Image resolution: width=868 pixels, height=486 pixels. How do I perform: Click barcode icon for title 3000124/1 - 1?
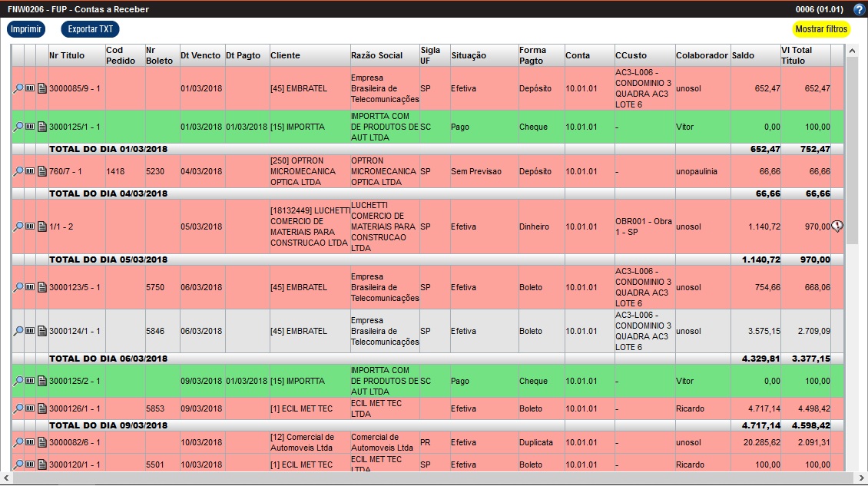[30, 331]
